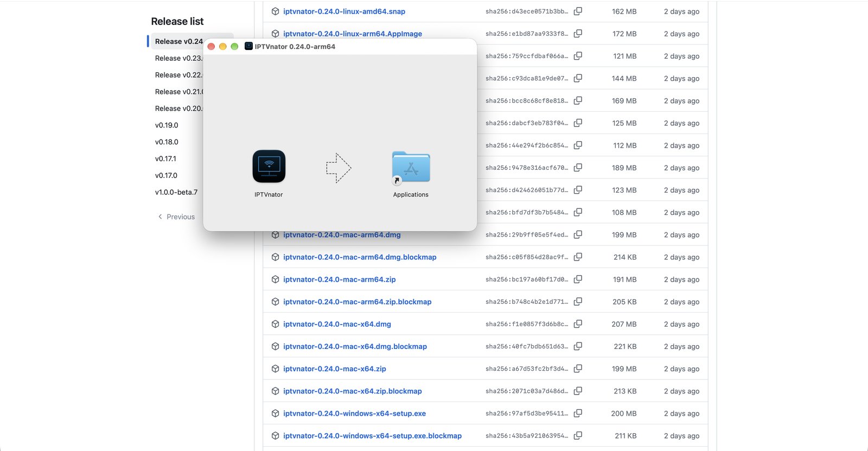
Task: Click the sha256:d43ece0571b3bb hash text
Action: click(527, 11)
